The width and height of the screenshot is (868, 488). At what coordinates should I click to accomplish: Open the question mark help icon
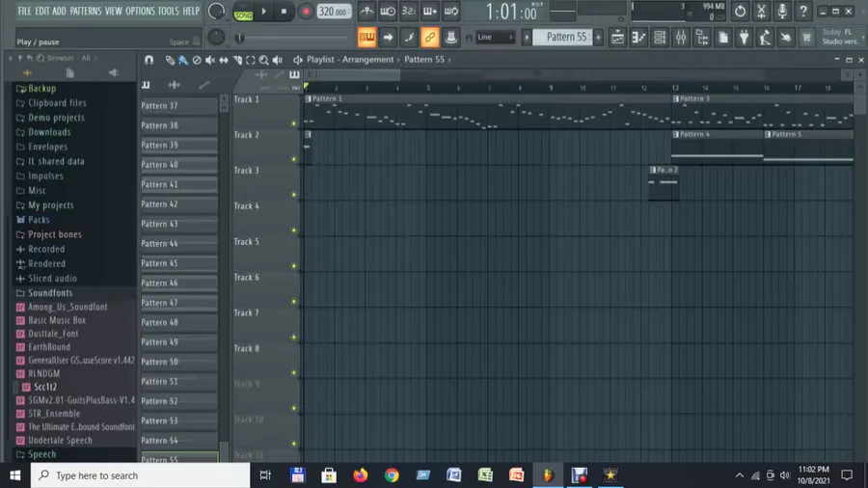802,11
